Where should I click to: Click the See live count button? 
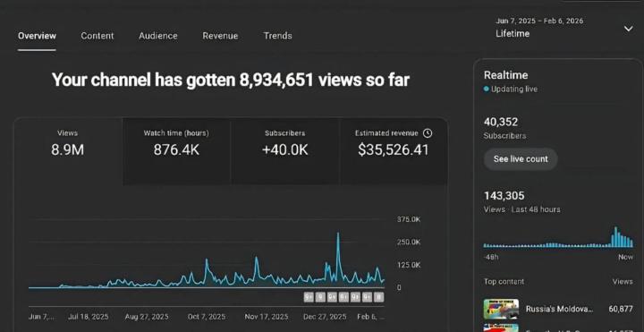[521, 159]
